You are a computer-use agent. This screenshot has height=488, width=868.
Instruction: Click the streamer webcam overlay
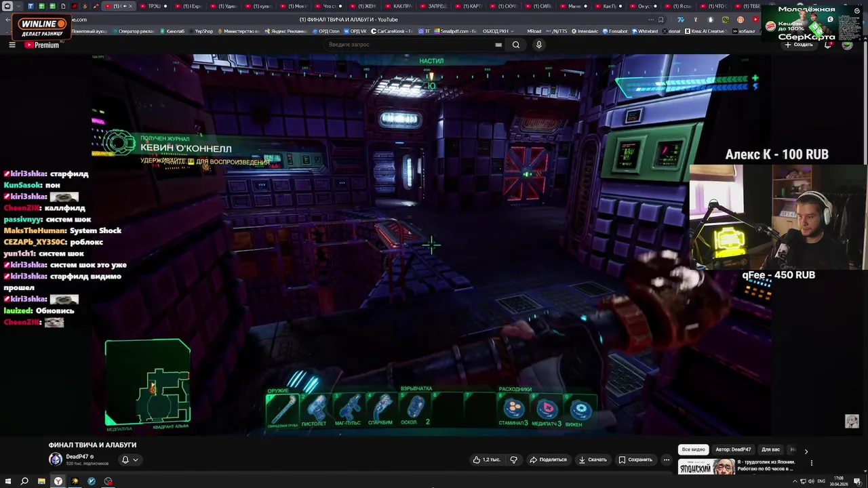(x=778, y=217)
